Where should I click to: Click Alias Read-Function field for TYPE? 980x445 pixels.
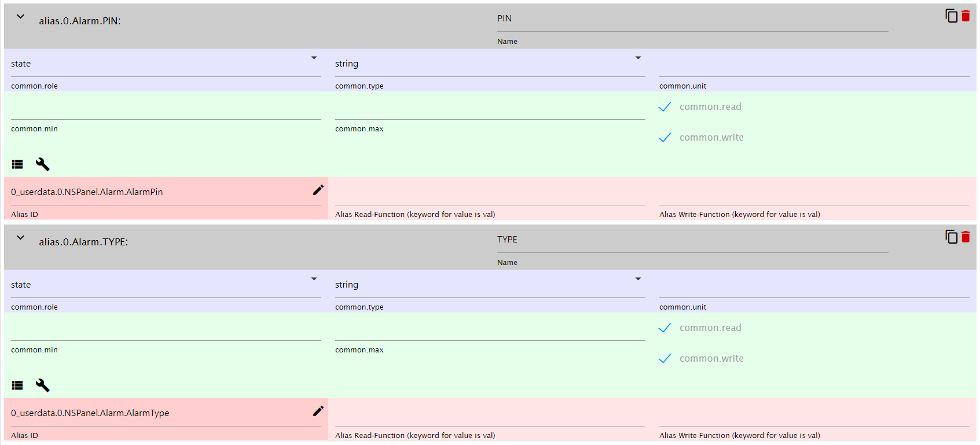click(490, 414)
